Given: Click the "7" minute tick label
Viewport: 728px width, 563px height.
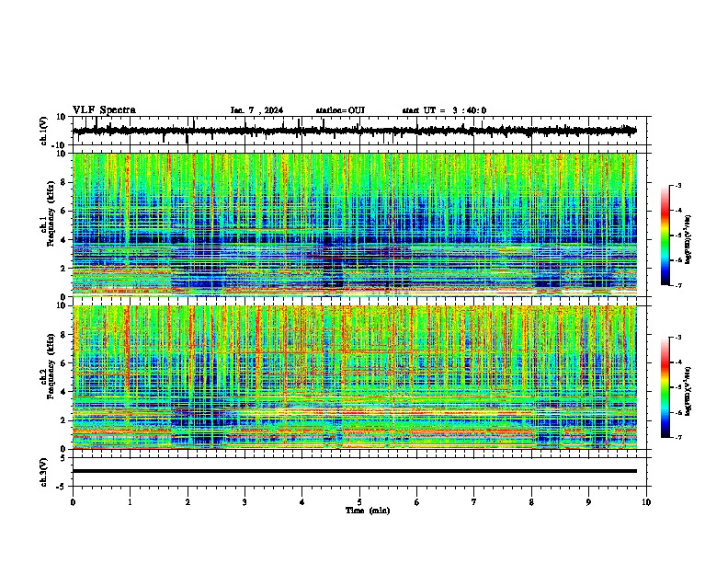Looking at the screenshot, I should [474, 502].
